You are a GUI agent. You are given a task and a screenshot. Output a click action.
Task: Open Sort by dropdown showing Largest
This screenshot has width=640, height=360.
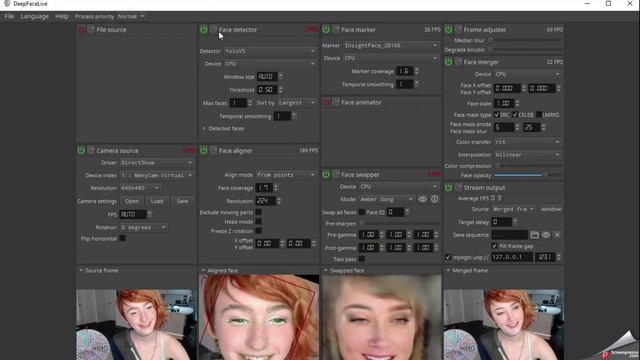pyautogui.click(x=297, y=103)
